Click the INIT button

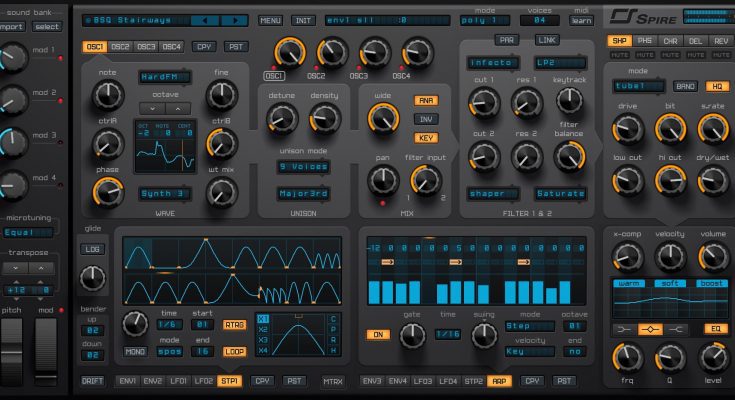pyautogui.click(x=302, y=20)
